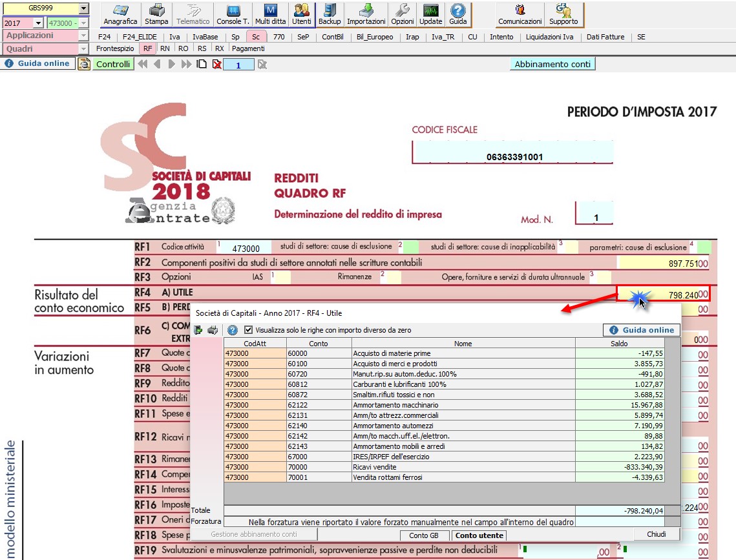This screenshot has height=560, width=736.
Task: Click the icon right of module number field
Action: tap(262, 64)
